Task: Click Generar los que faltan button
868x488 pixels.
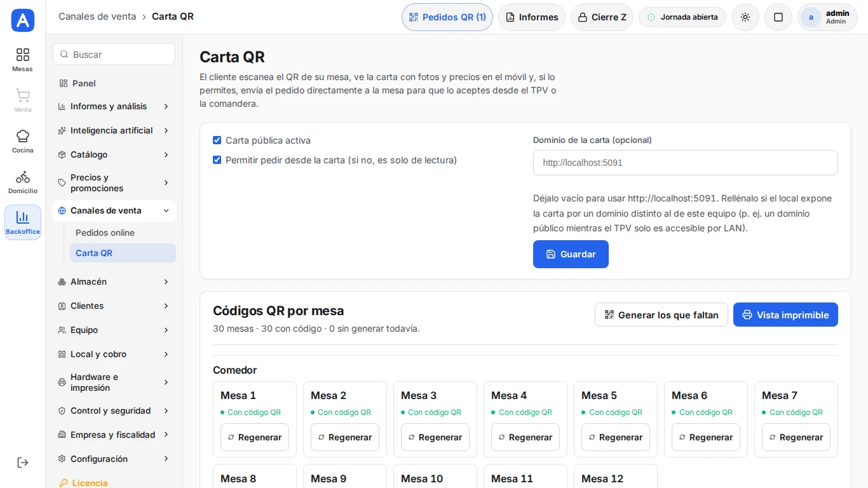Action: (661, 315)
